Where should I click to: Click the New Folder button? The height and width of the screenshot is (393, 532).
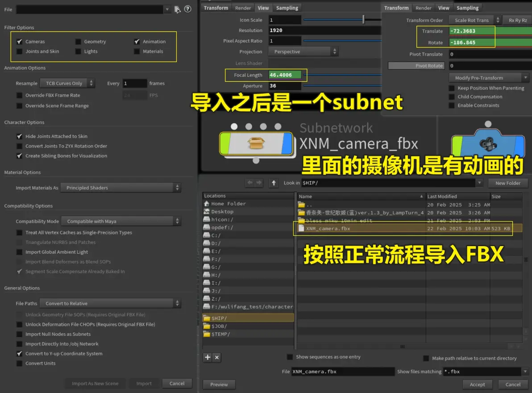pos(508,183)
